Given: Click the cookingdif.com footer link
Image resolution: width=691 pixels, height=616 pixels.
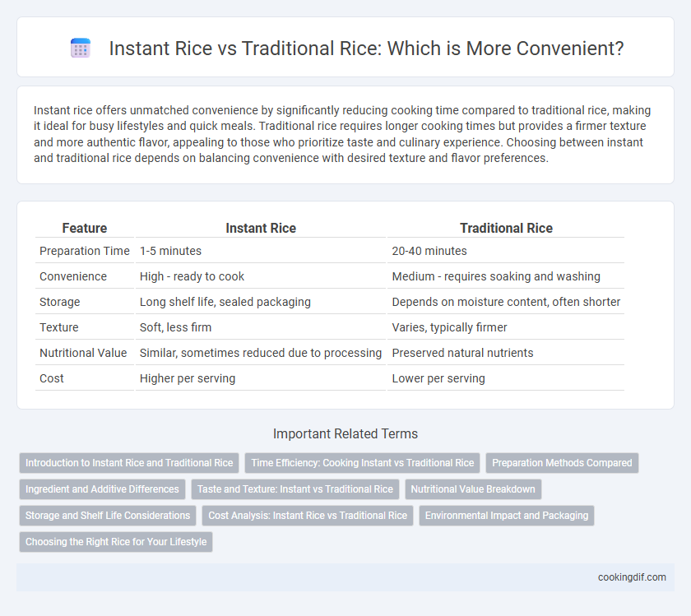Looking at the screenshot, I should 632,577.
